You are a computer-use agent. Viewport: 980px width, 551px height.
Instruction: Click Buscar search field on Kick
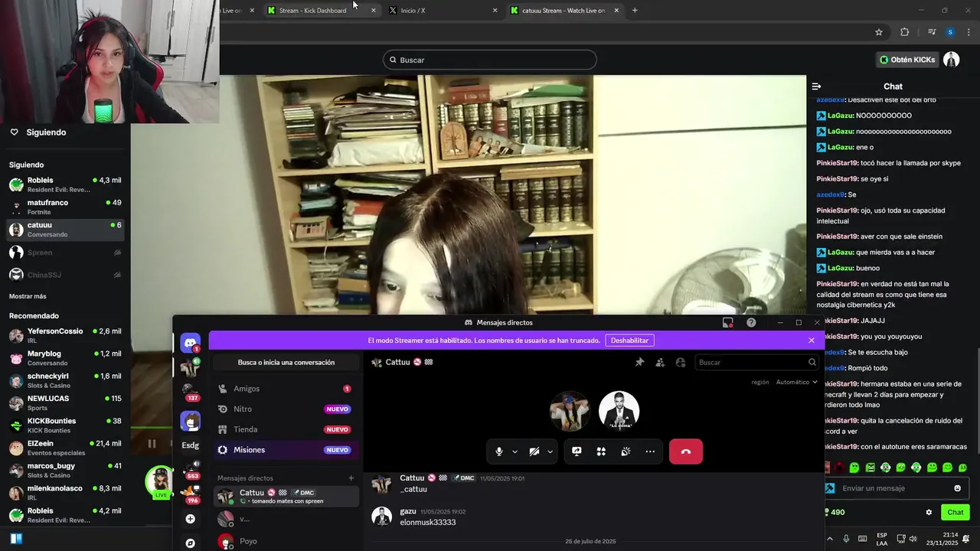[489, 60]
